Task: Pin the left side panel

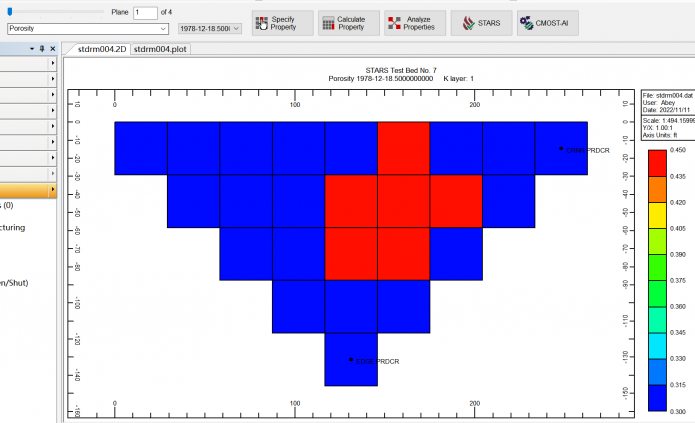Action: 42,47
